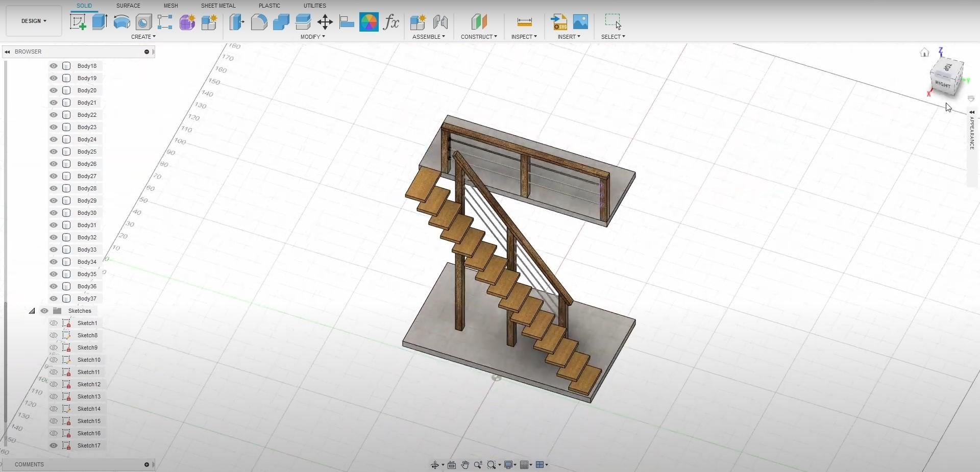Expand the Assemble dropdown
980x472 pixels.
[429, 37]
